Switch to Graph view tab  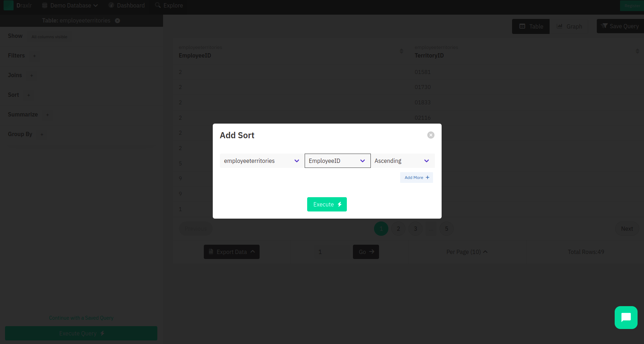(569, 26)
